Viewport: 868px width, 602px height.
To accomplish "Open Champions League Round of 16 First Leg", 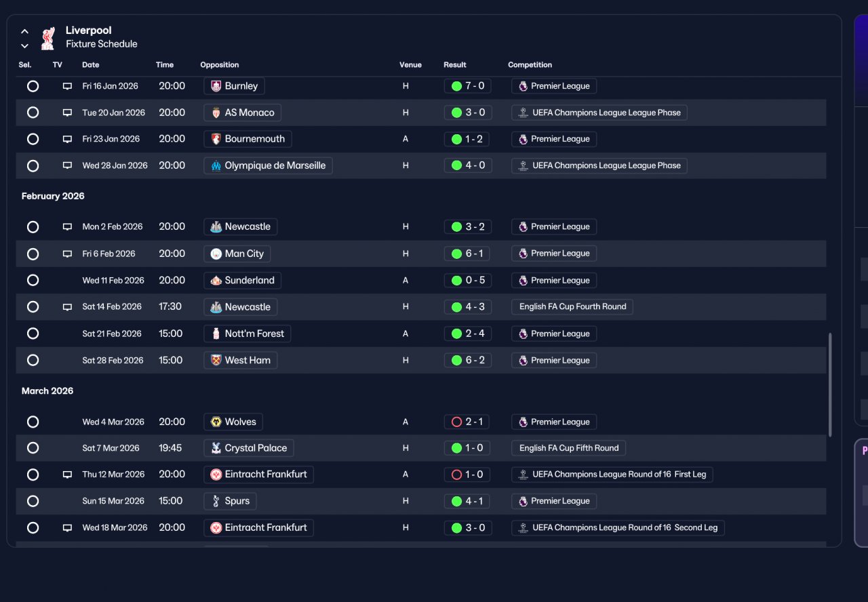I will pos(612,475).
